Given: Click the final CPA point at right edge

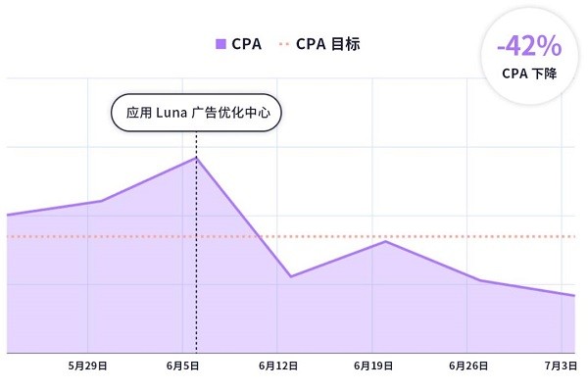Looking at the screenshot, I should click(x=573, y=296).
